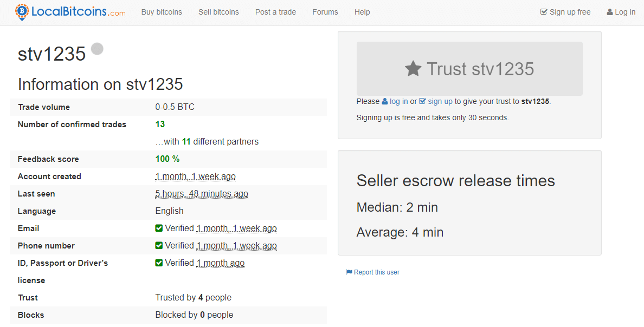Click the Last seen time value
Image resolution: width=644 pixels, height=327 pixels.
[202, 194]
